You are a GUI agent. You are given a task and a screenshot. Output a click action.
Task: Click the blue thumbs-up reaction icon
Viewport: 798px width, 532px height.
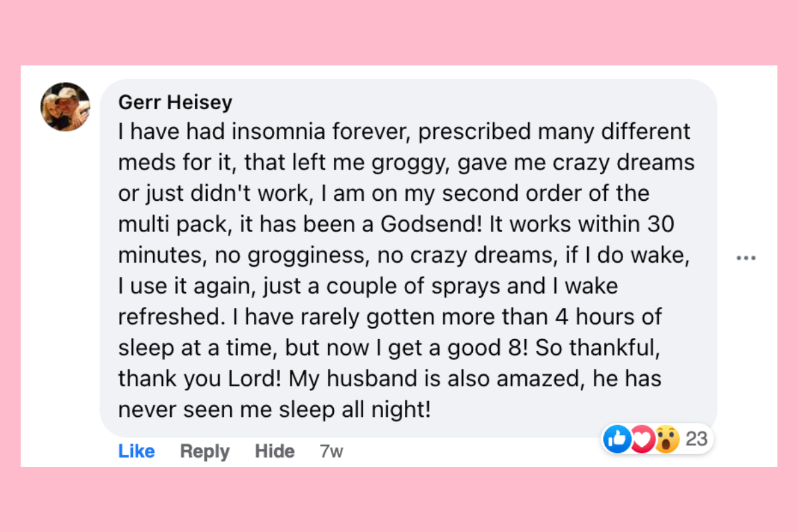[x=616, y=439]
